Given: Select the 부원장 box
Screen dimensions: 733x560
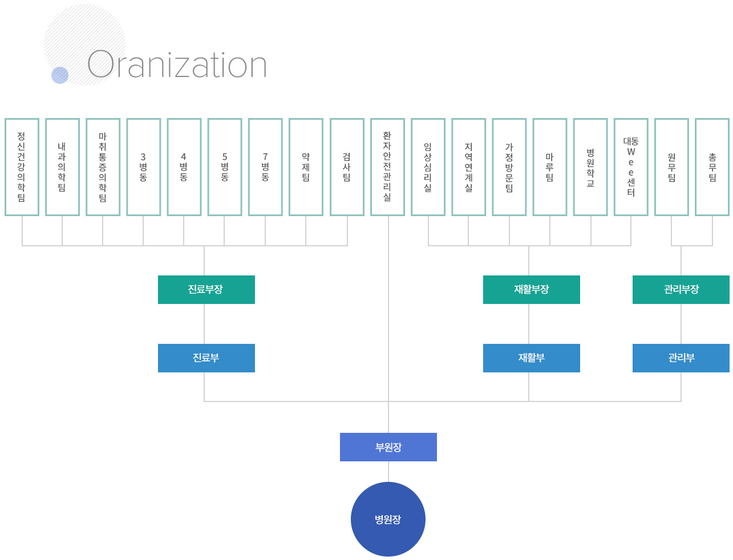Looking at the screenshot, I should [x=388, y=447].
